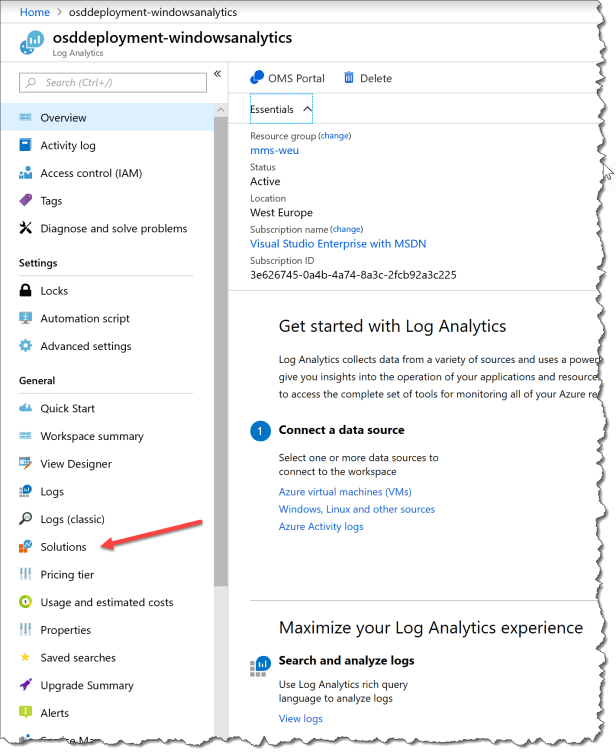The height and width of the screenshot is (755, 616).
Task: Click the Log Analytics workspace header icon
Action: pyautogui.click(x=32, y=43)
